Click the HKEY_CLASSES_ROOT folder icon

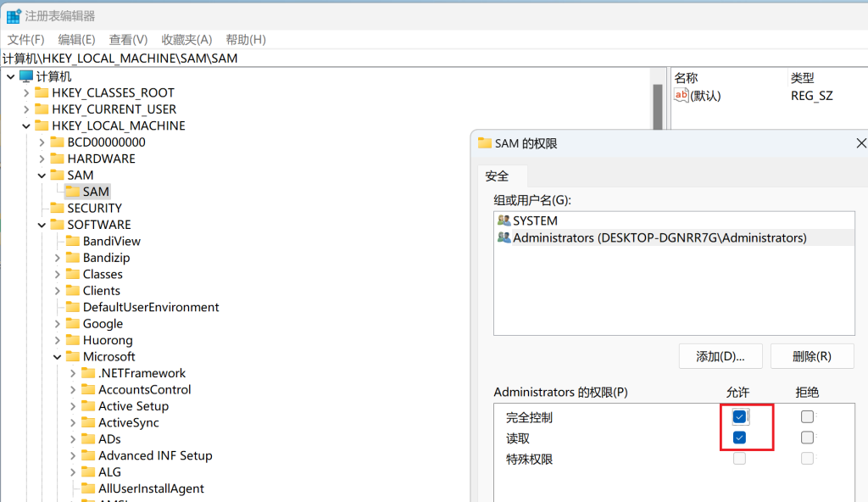point(42,92)
